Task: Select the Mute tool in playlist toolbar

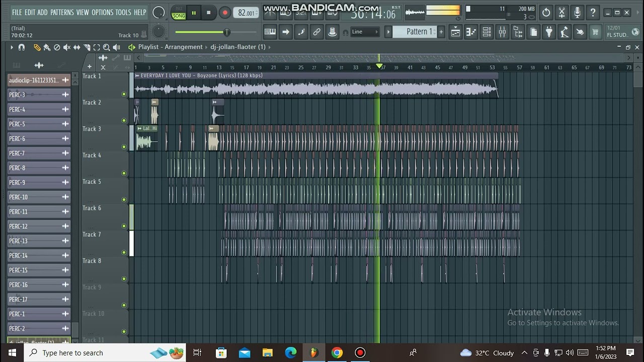Action: point(67,47)
